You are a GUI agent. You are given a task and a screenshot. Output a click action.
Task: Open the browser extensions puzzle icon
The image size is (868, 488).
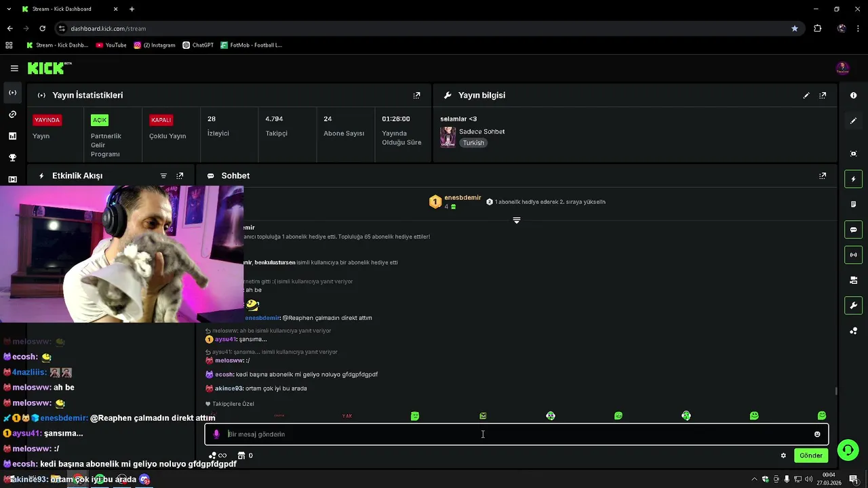pos(818,28)
